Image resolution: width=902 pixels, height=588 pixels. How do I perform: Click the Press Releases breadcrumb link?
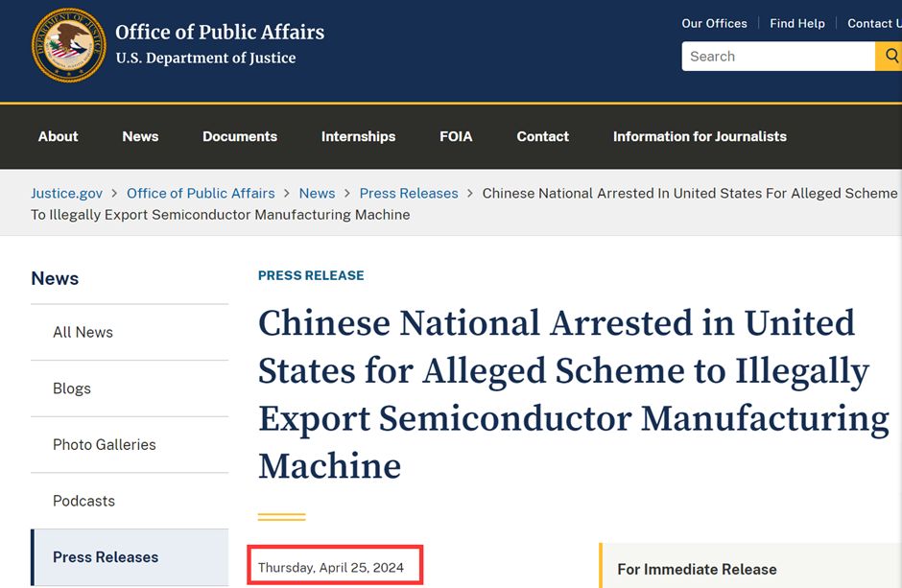pos(409,193)
